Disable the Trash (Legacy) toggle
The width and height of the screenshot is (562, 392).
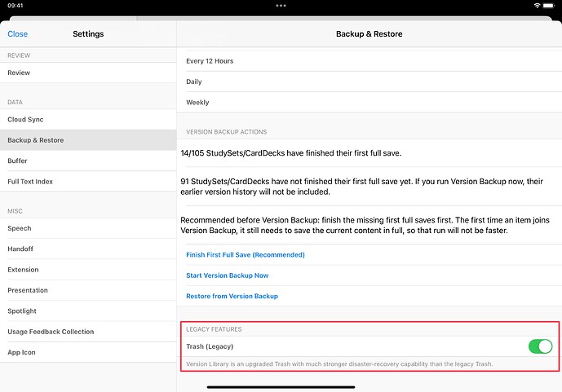[539, 346]
